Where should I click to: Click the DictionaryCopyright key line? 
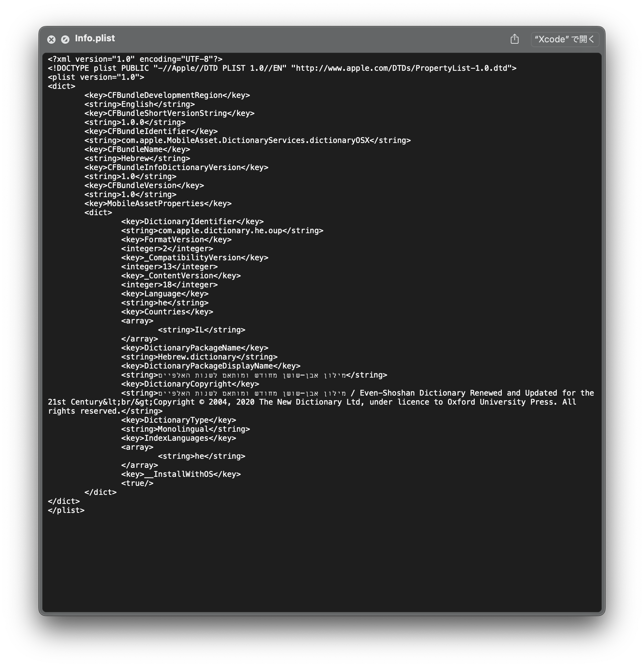[190, 384]
